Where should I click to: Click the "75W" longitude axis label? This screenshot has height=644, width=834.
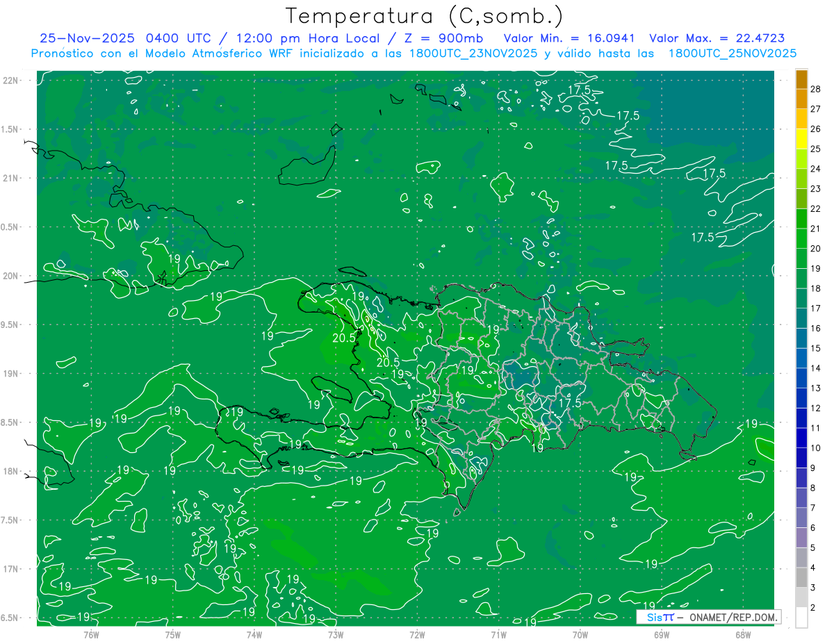(173, 634)
